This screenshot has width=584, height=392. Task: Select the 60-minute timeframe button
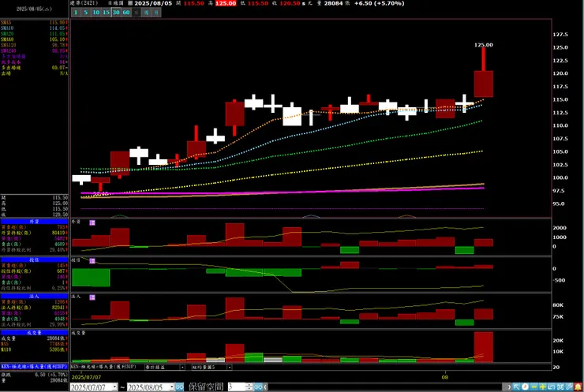coord(126,13)
